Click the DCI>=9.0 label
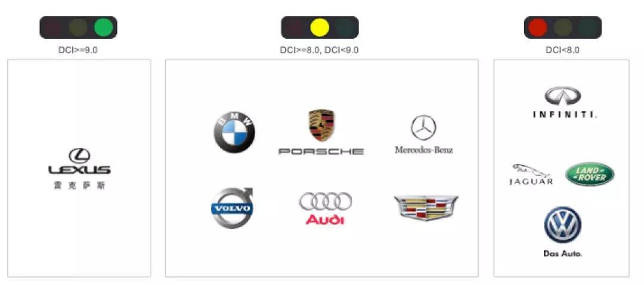This screenshot has width=644, height=285. (x=78, y=50)
